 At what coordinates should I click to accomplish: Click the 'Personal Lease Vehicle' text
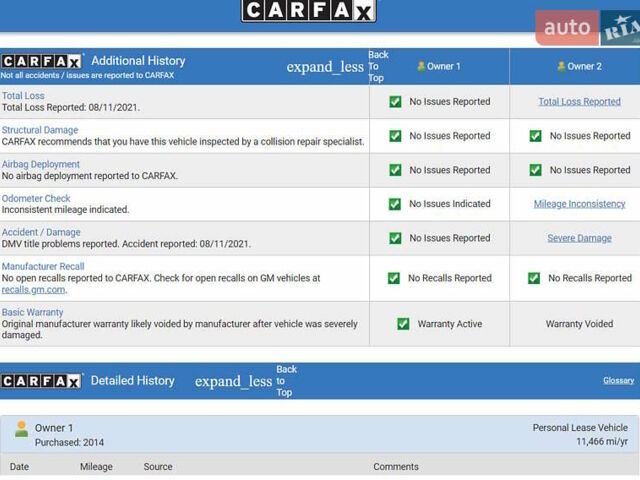pos(580,428)
